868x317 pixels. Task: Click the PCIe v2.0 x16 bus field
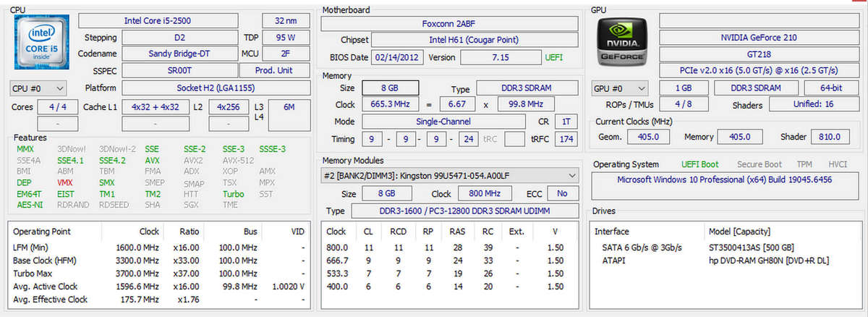click(x=758, y=70)
